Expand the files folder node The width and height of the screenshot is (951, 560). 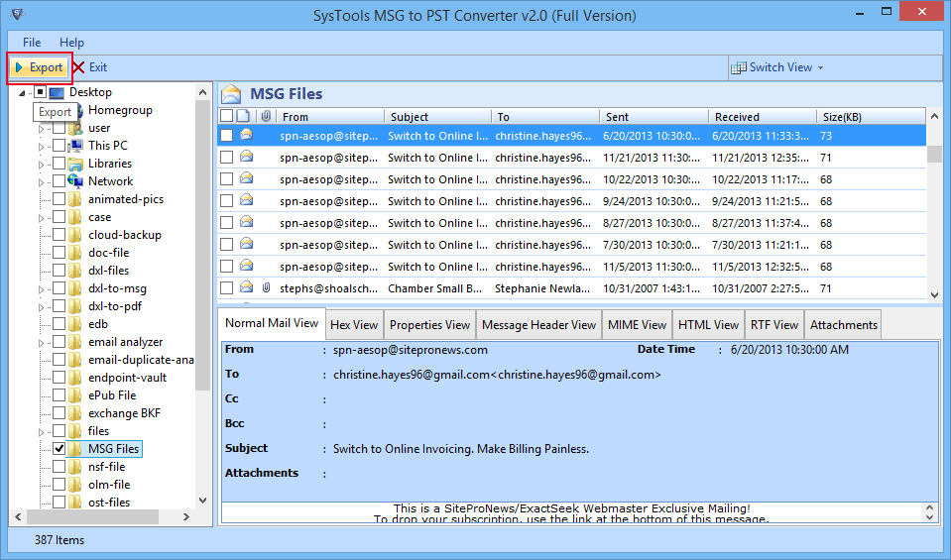point(42,431)
